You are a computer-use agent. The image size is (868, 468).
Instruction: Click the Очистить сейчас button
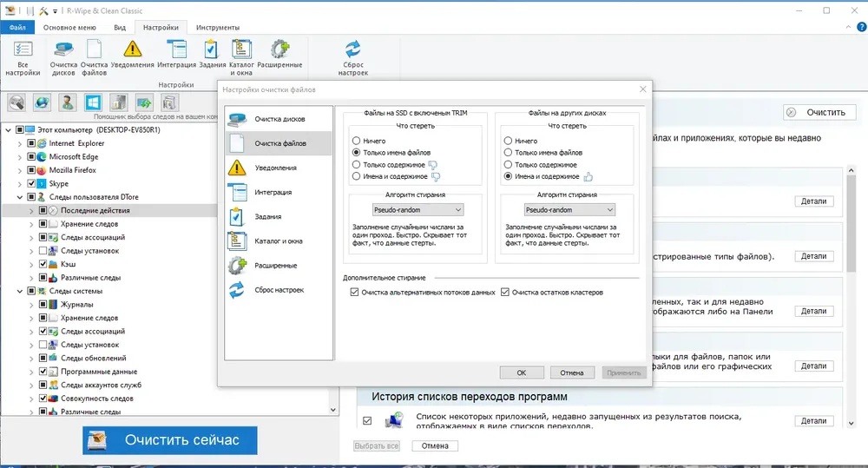click(170, 440)
